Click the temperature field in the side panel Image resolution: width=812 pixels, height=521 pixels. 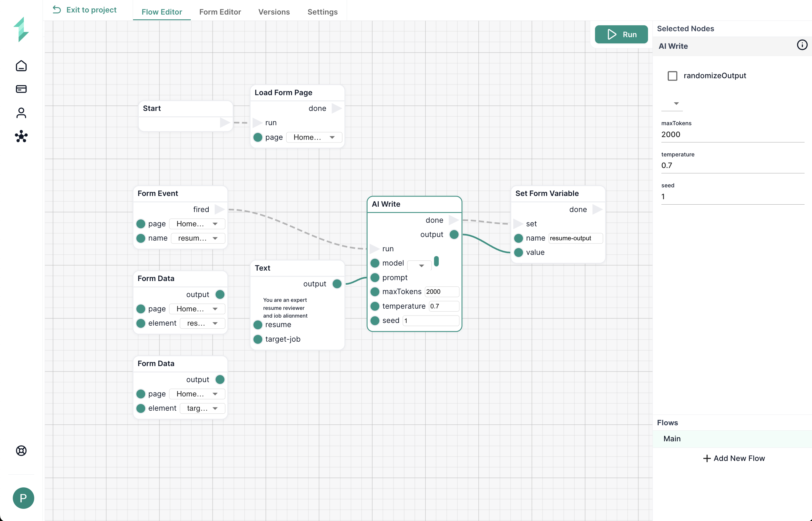click(x=733, y=165)
